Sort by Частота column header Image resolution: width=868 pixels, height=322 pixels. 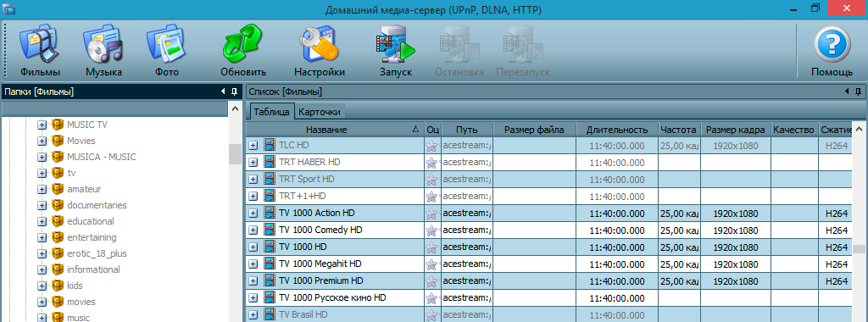(x=679, y=130)
